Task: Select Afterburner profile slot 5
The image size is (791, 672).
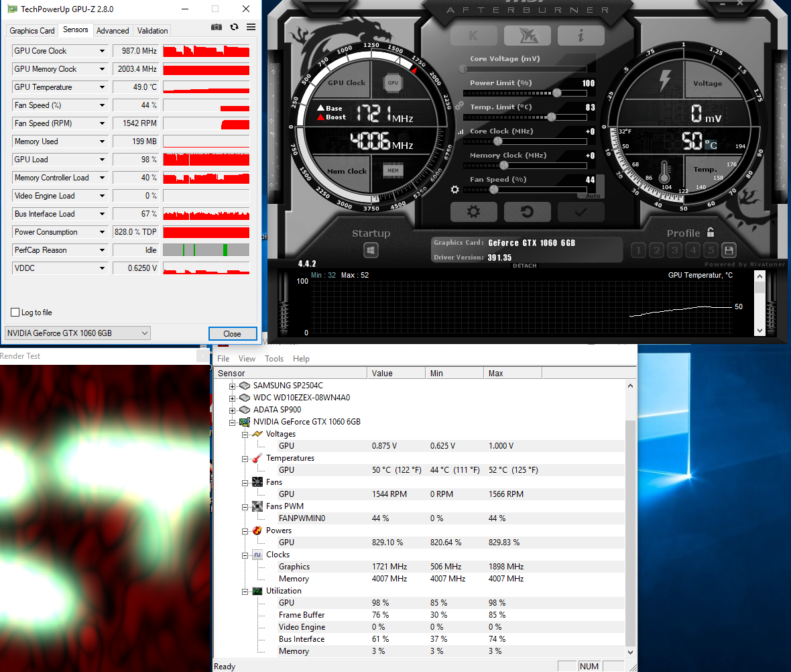Action: (711, 250)
